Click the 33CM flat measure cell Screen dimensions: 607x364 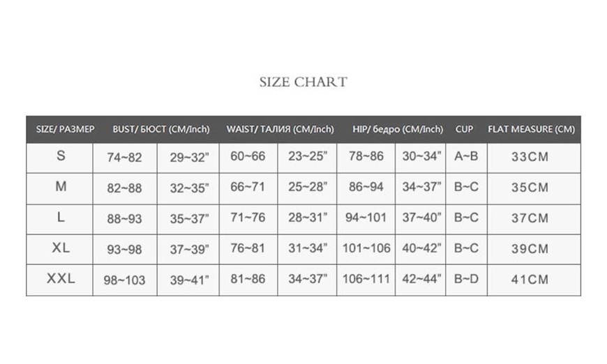click(530, 156)
